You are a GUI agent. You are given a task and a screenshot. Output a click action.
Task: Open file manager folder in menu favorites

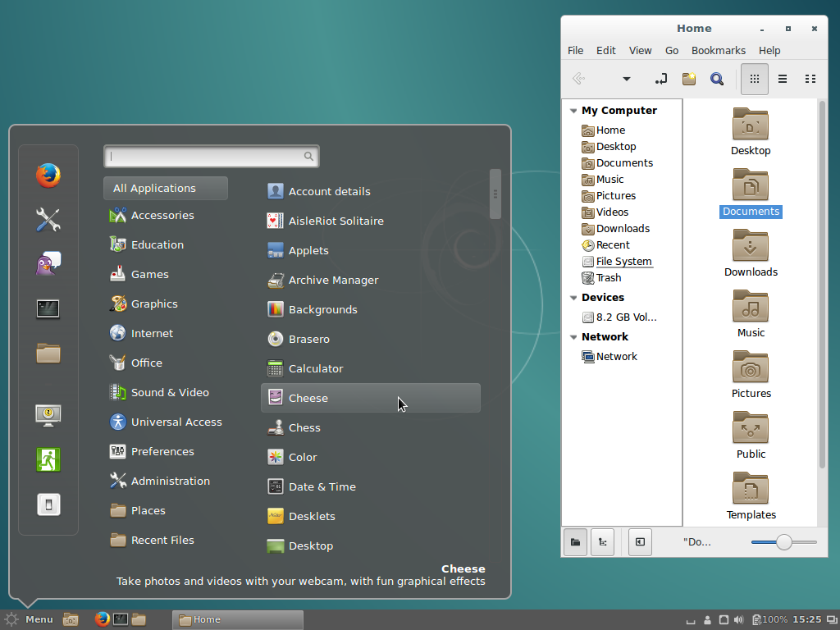click(48, 354)
